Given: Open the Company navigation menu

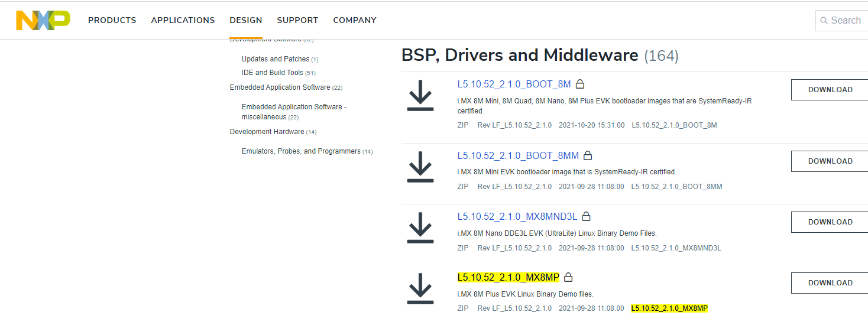Looking at the screenshot, I should (355, 20).
